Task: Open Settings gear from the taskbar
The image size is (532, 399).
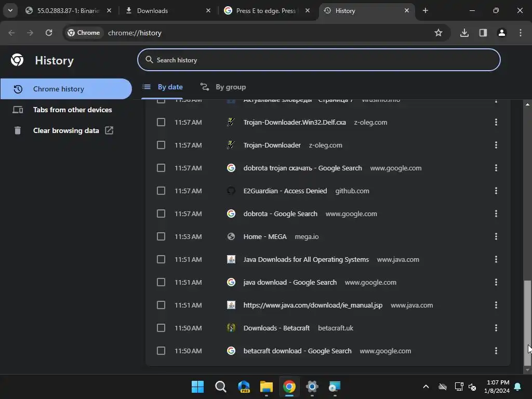Action: coord(312,387)
